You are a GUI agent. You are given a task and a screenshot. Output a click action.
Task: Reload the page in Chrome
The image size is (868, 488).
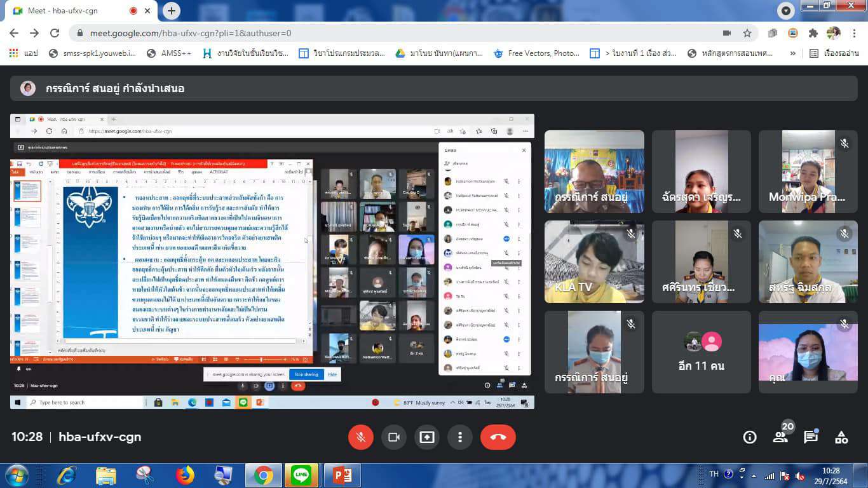click(55, 33)
